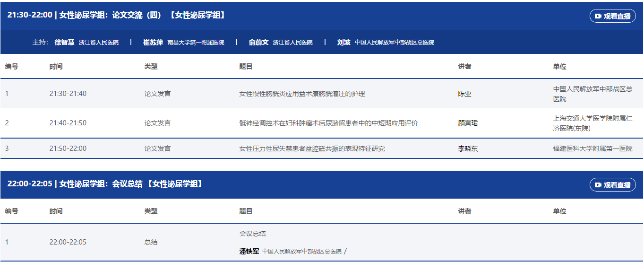
Task: Open the 骶神经调控术 paper title
Action: click(x=328, y=123)
